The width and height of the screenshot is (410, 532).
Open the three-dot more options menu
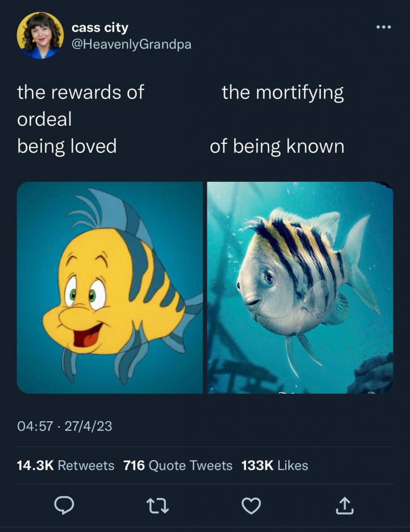pyautogui.click(x=384, y=27)
